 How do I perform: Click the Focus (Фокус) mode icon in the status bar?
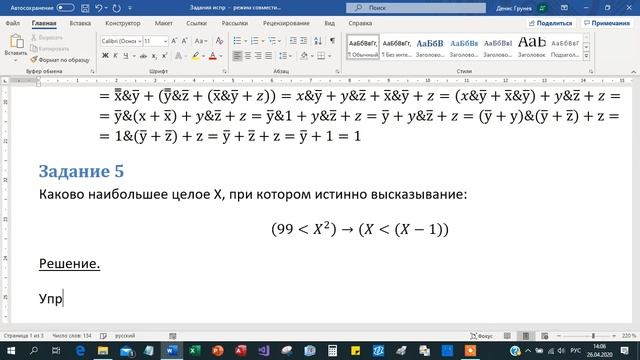(x=482, y=336)
